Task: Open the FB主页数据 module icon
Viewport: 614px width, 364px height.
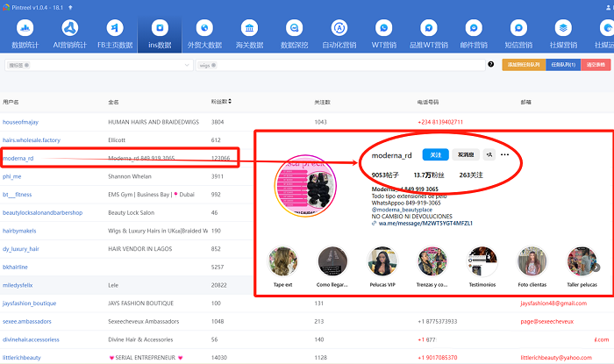Action: [x=115, y=28]
